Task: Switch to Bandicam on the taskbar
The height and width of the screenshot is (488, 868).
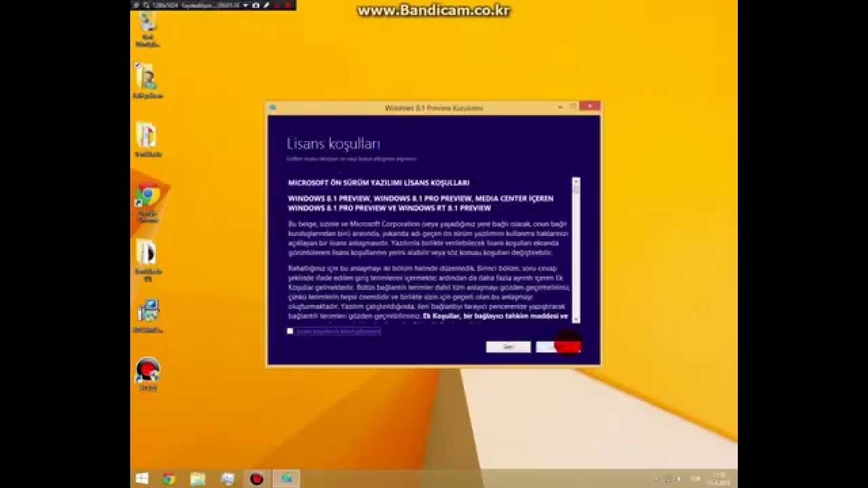Action: [x=256, y=479]
